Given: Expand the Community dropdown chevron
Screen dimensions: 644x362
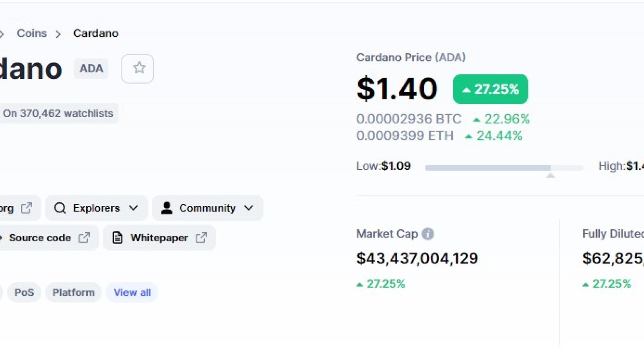Looking at the screenshot, I should pyautogui.click(x=249, y=208).
